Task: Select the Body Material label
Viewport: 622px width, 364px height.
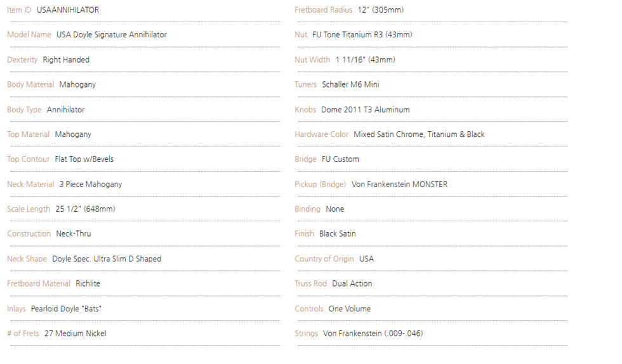Action: [x=30, y=84]
